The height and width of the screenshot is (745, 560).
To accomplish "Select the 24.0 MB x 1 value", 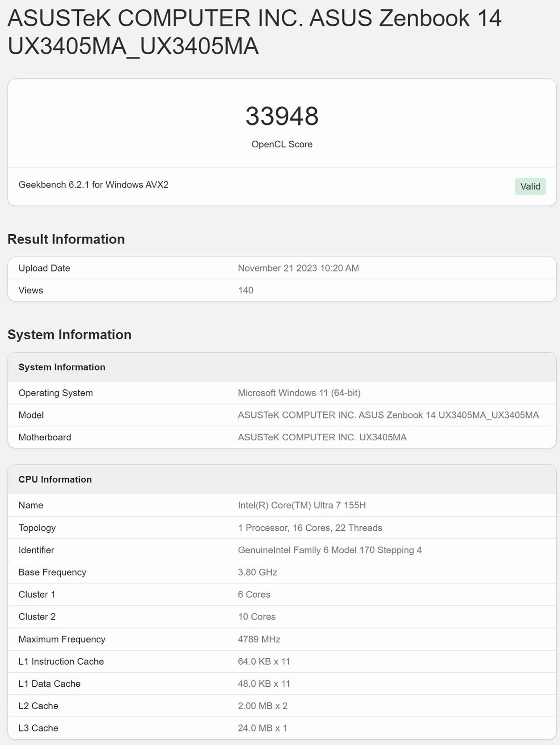I will (x=262, y=728).
